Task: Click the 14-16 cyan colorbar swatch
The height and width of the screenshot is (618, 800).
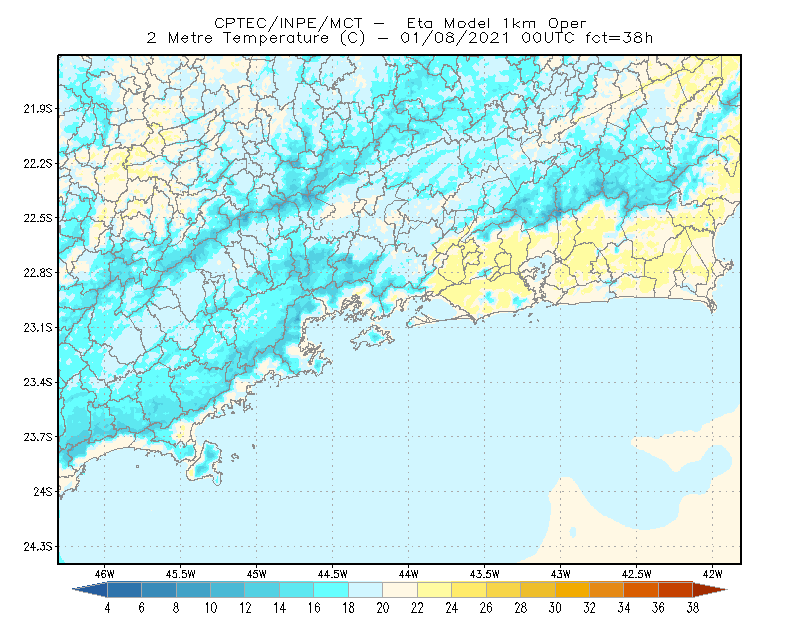Action: 297,590
